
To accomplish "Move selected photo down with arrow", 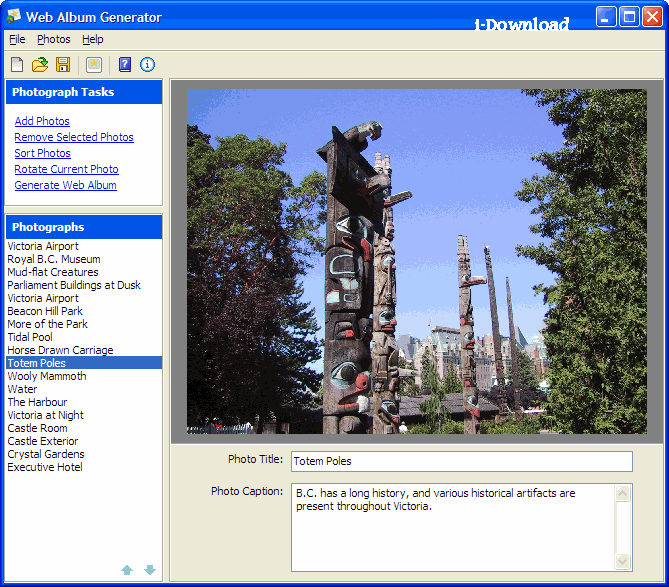I will (x=150, y=570).
